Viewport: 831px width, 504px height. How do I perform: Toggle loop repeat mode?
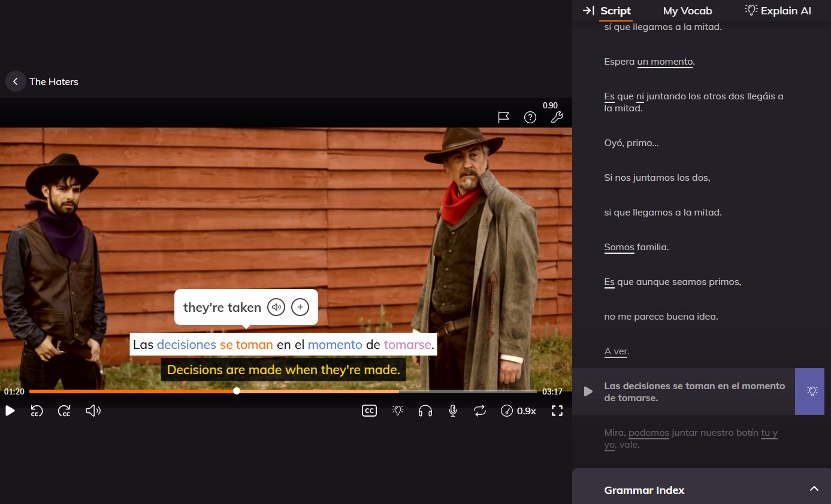pyautogui.click(x=480, y=411)
